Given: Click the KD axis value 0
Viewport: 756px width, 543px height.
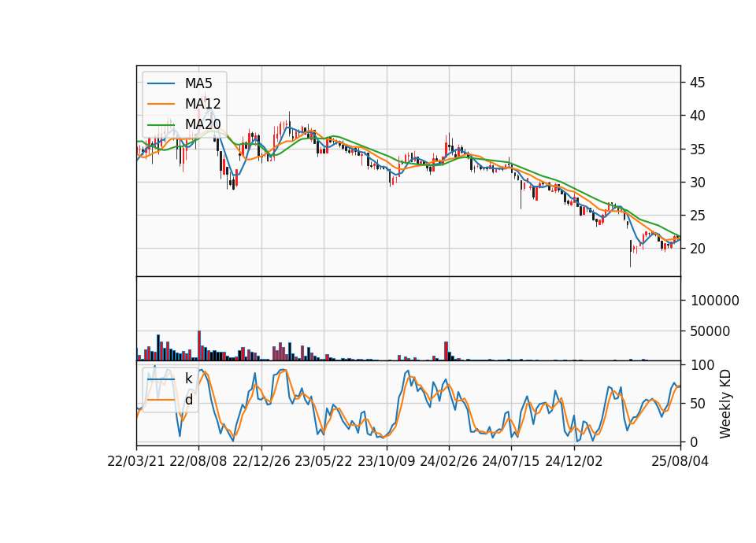Looking at the screenshot, I should point(695,441).
